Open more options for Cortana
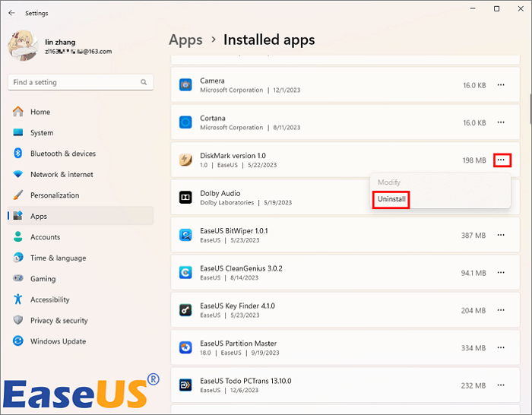The image size is (532, 415). (x=501, y=122)
